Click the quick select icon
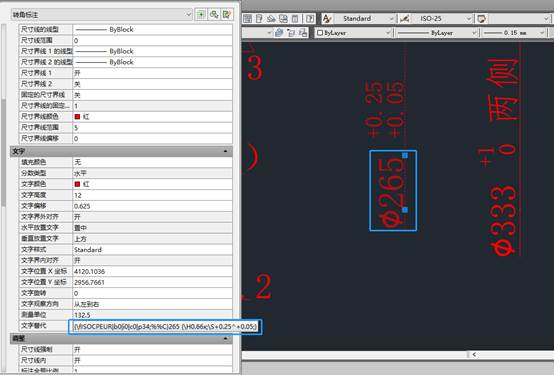Viewport: 554px width, 375px height. click(226, 14)
